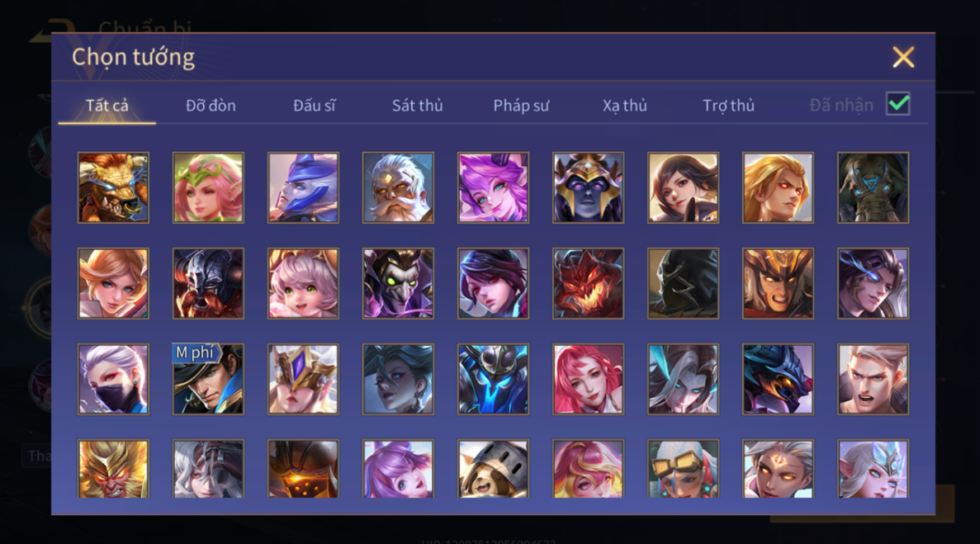
Task: Filter heroes by Xạ thủ
Action: click(x=624, y=106)
